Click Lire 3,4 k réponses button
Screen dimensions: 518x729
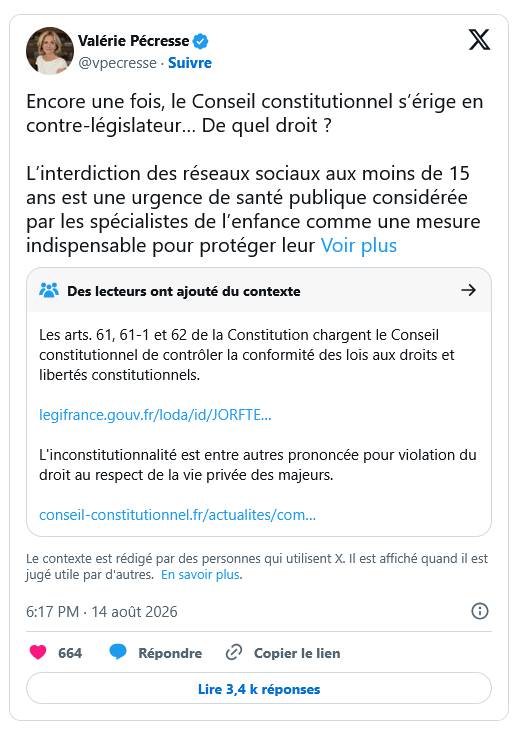[259, 689]
